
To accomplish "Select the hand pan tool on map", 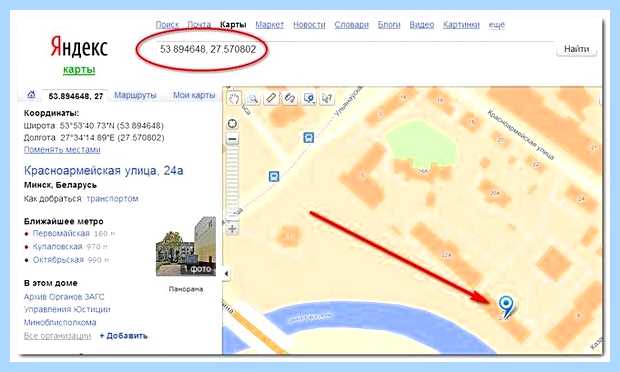I will (234, 97).
